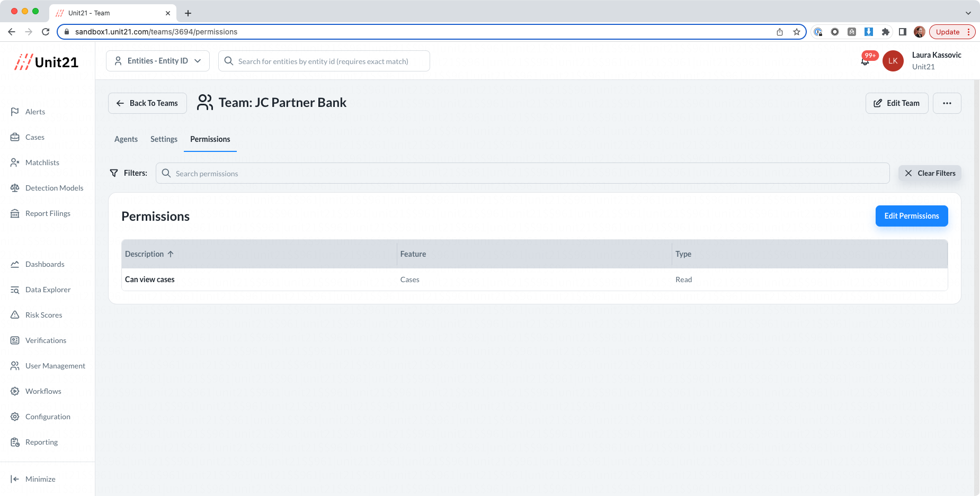Click the browser address bar URL
Image resolution: width=980 pixels, height=496 pixels.
point(156,32)
